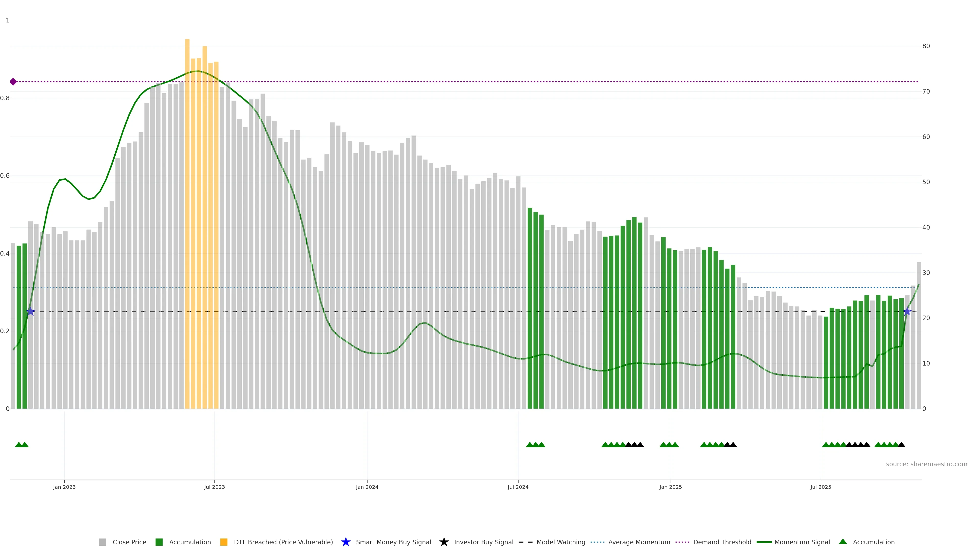Viewport: 980px width, 551px height.
Task: Click the green Accumulation square legend
Action: (160, 542)
